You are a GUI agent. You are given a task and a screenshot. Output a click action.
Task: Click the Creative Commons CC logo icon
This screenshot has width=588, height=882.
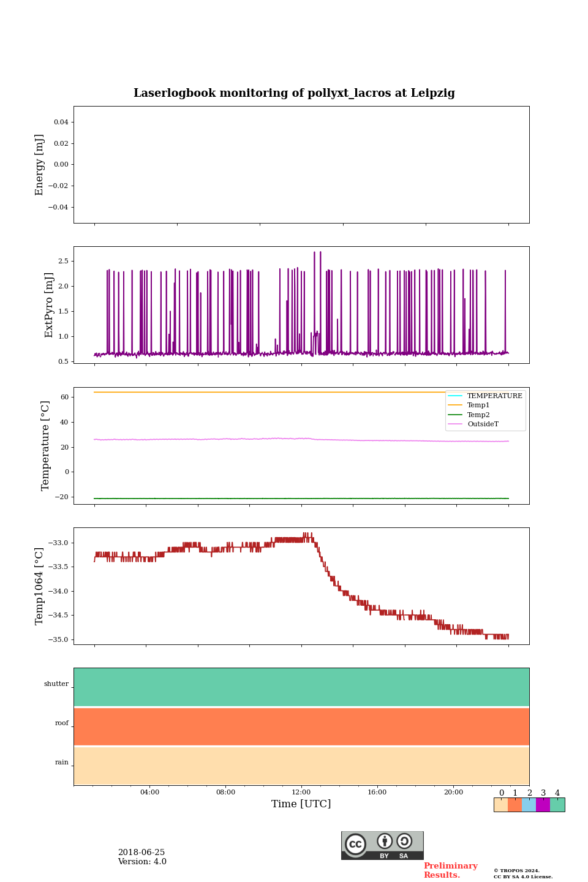(x=355, y=844)
